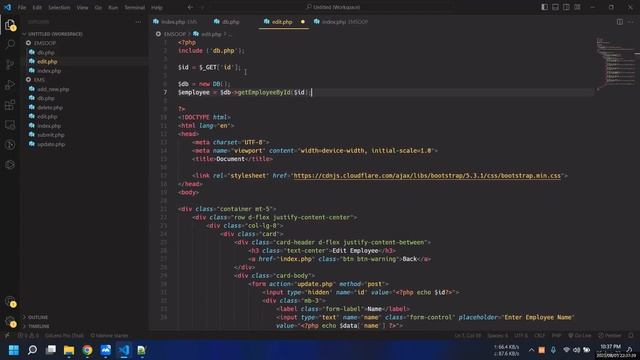Screen dimensions: 640x360
Task: Go forward with the navigation arrow
Action: (202, 7)
